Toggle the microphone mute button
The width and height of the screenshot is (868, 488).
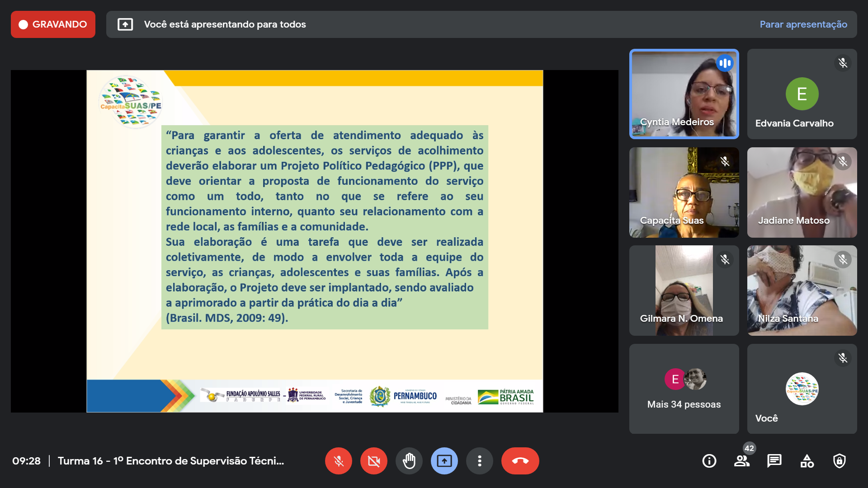(338, 461)
